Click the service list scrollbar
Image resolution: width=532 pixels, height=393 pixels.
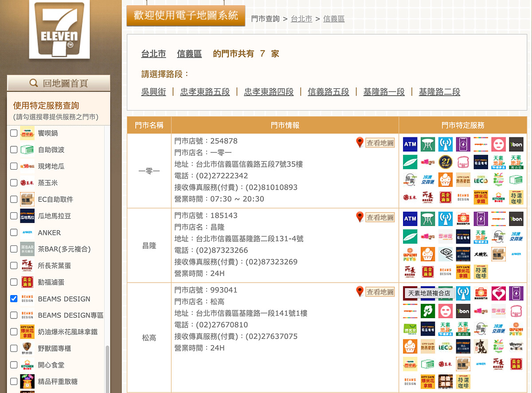click(x=107, y=369)
